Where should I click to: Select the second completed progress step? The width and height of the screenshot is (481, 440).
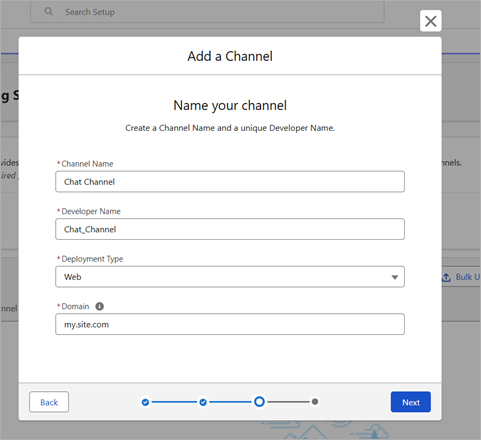coord(203,402)
